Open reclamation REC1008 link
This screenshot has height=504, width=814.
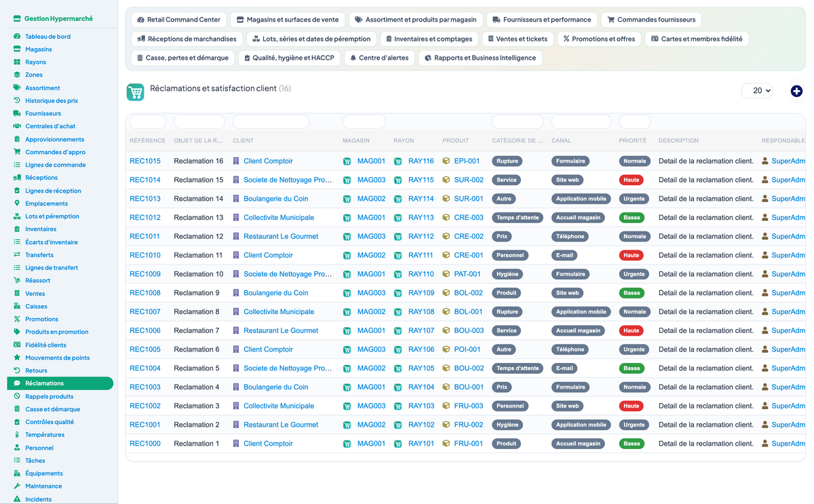tap(145, 293)
